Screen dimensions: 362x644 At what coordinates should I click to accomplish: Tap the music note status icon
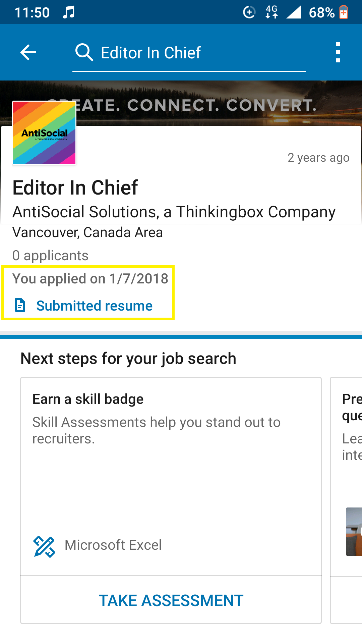pyautogui.click(x=69, y=12)
